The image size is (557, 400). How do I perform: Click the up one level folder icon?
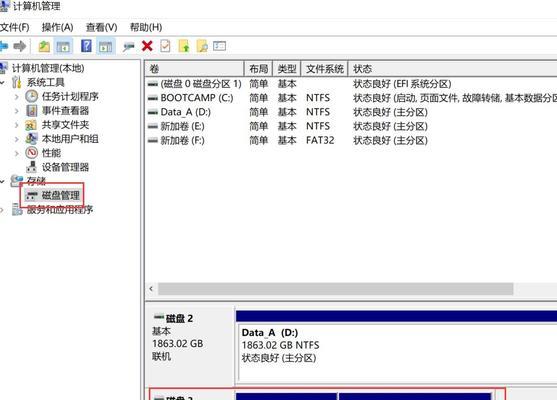pos(44,46)
